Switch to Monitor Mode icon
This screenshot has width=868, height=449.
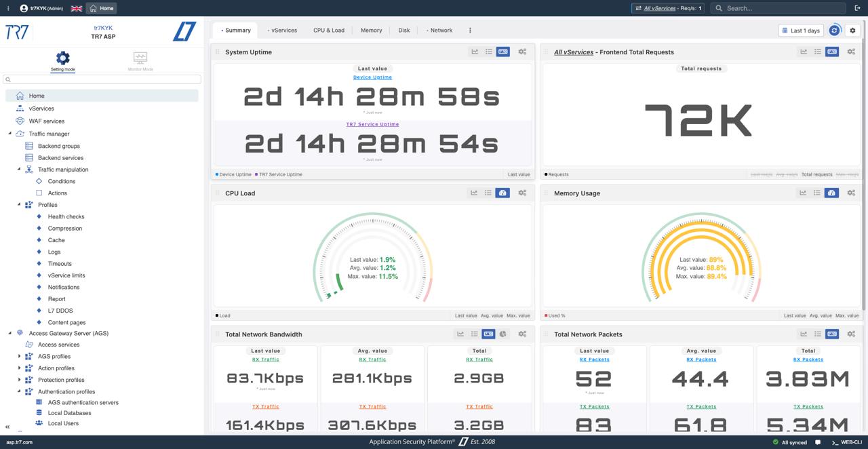coord(140,58)
